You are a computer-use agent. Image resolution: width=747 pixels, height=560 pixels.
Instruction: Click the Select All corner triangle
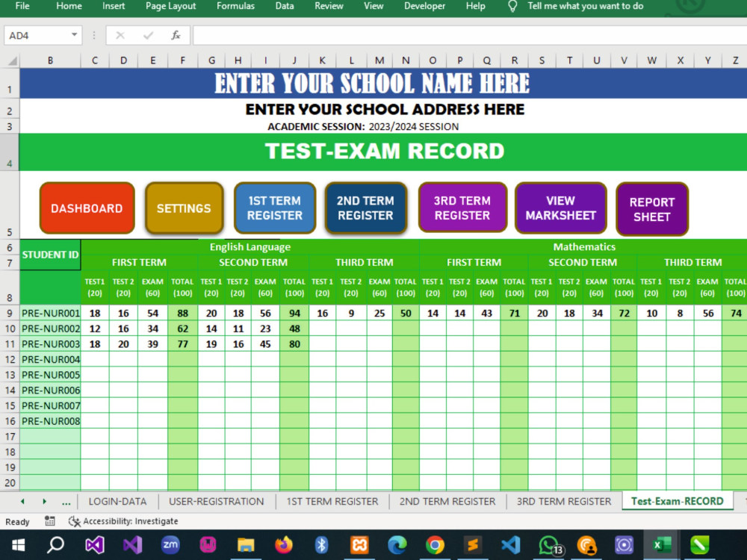(13, 60)
